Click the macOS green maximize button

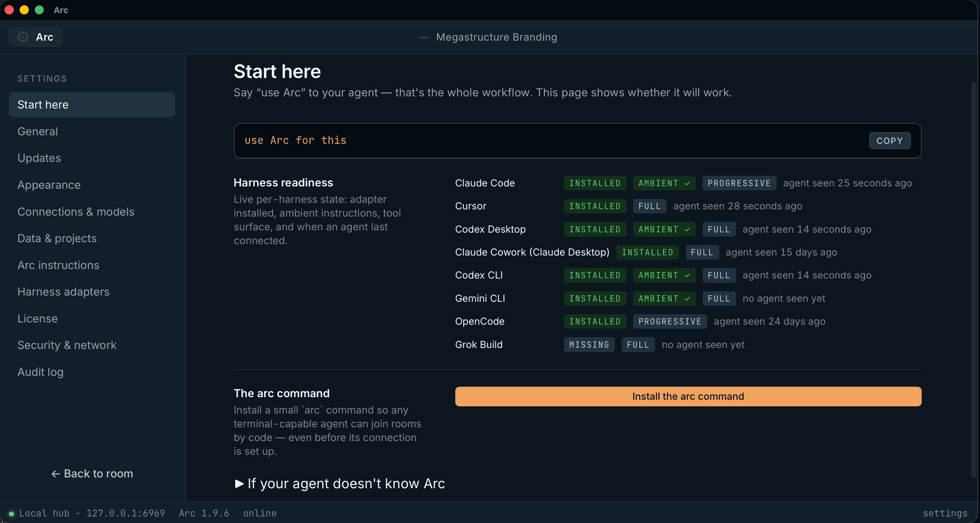pos(39,10)
